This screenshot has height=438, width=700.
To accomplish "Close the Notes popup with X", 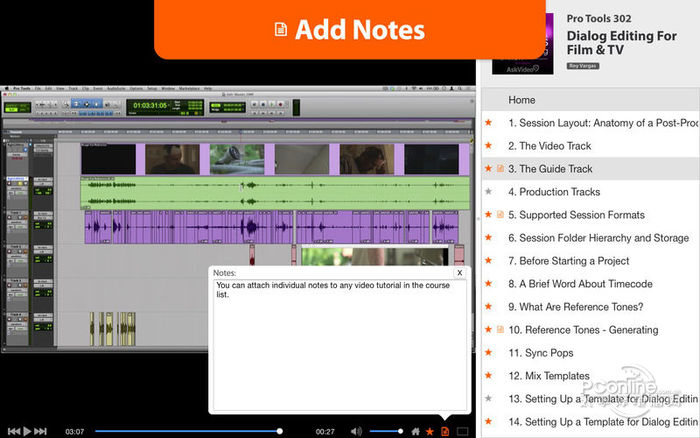I will click(459, 273).
